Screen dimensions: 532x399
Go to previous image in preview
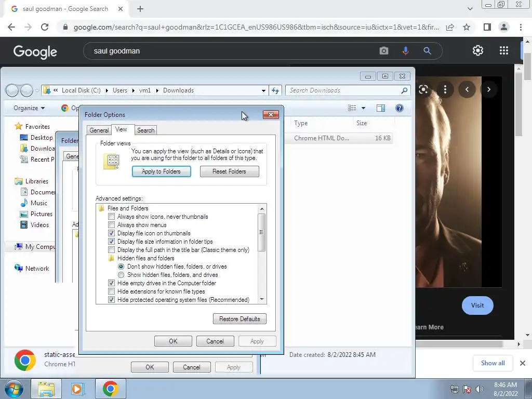(467, 89)
